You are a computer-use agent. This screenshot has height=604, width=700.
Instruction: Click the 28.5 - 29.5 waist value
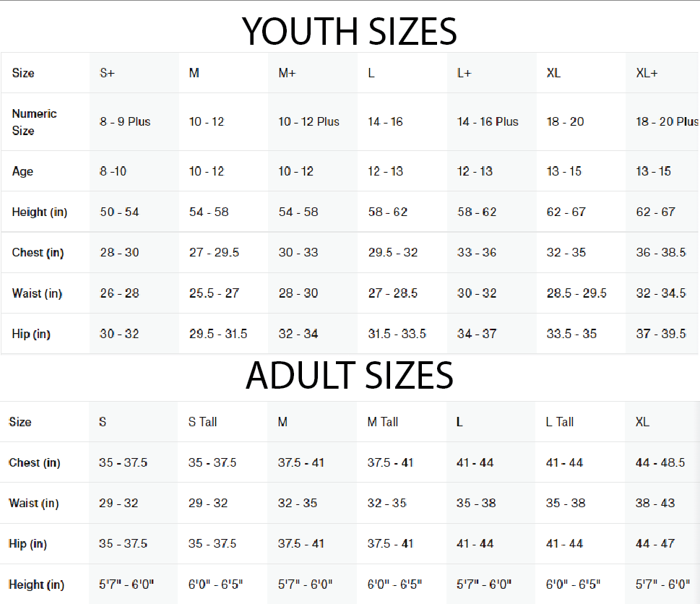coord(576,293)
